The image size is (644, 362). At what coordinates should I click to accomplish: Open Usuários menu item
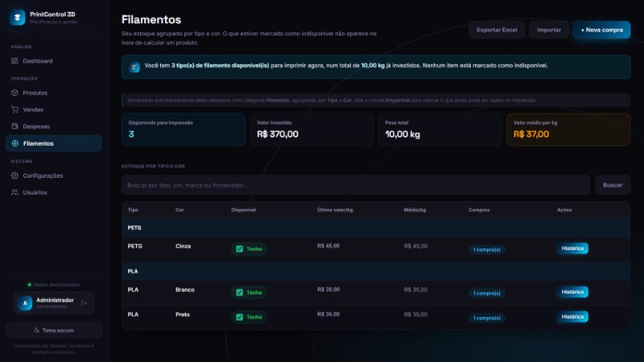click(x=54, y=192)
